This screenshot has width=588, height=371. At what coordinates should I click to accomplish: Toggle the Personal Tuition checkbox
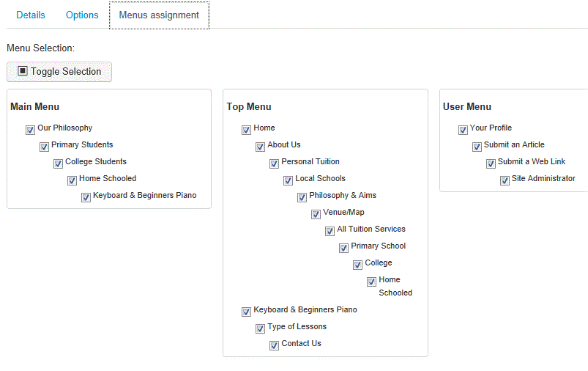[x=274, y=164]
